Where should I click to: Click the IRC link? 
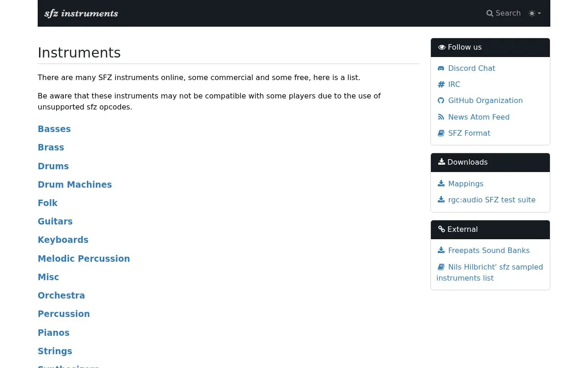click(x=454, y=84)
